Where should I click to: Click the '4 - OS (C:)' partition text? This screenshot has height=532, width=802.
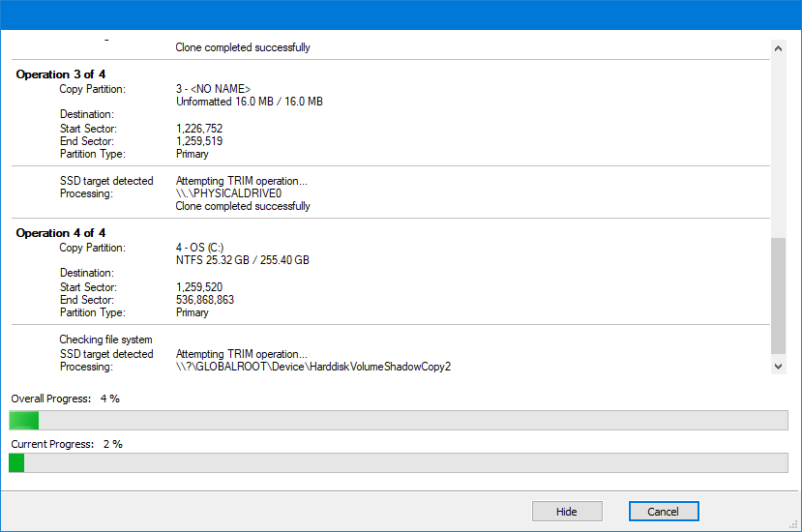[200, 248]
